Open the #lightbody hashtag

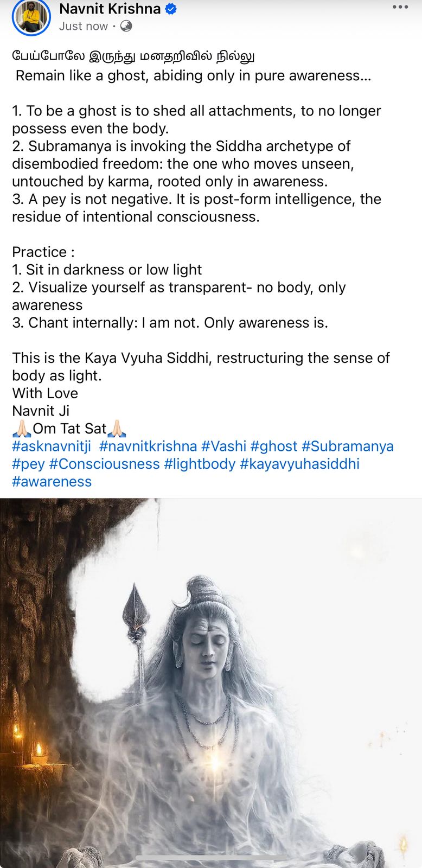coord(200,464)
